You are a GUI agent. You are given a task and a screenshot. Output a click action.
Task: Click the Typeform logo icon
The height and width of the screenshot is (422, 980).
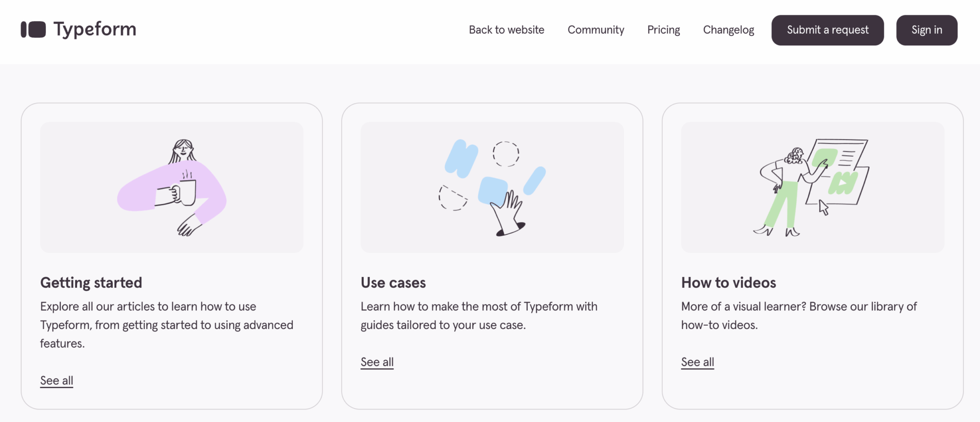pos(33,29)
